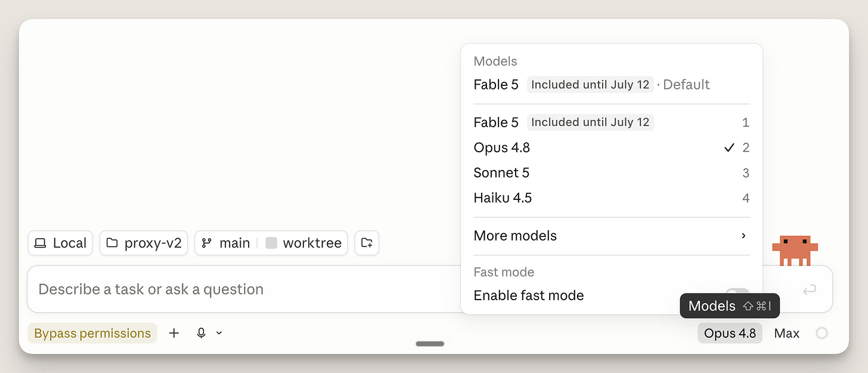The height and width of the screenshot is (373, 868).
Task: Click the return arrow send icon
Action: tap(809, 290)
